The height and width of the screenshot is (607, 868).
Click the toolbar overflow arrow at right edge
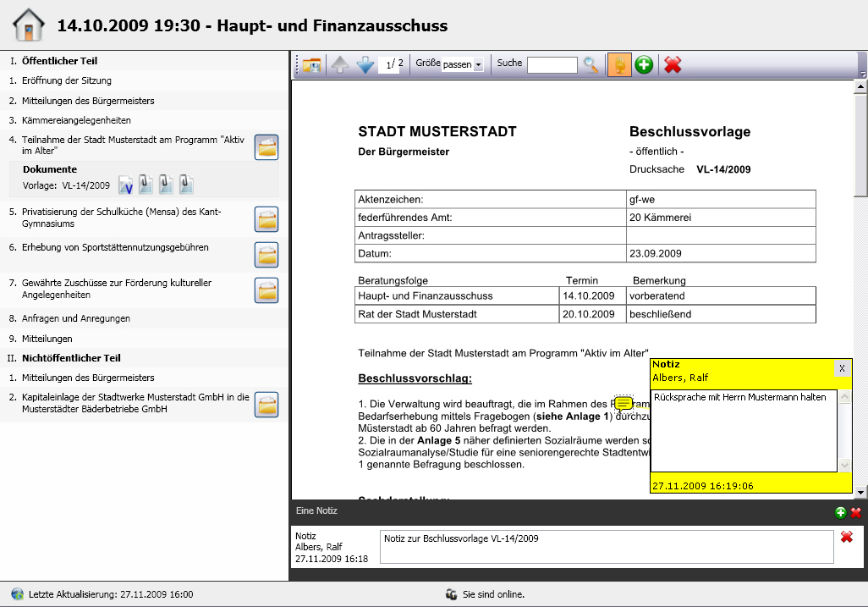click(x=862, y=73)
